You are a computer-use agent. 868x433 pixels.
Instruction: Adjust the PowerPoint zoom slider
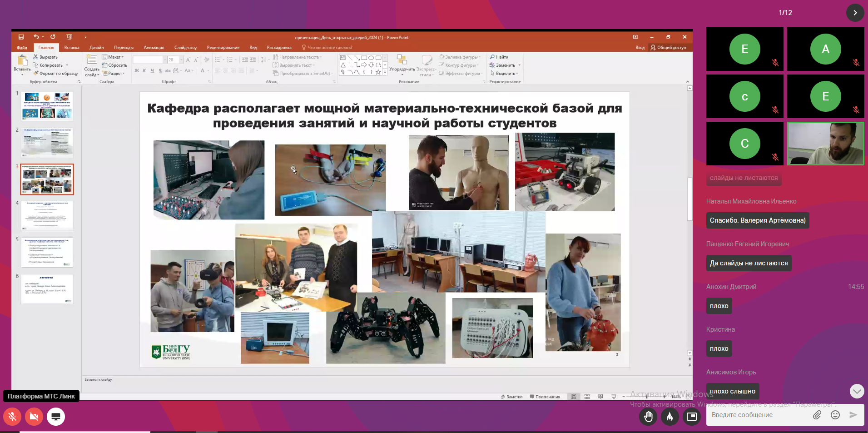(646, 397)
